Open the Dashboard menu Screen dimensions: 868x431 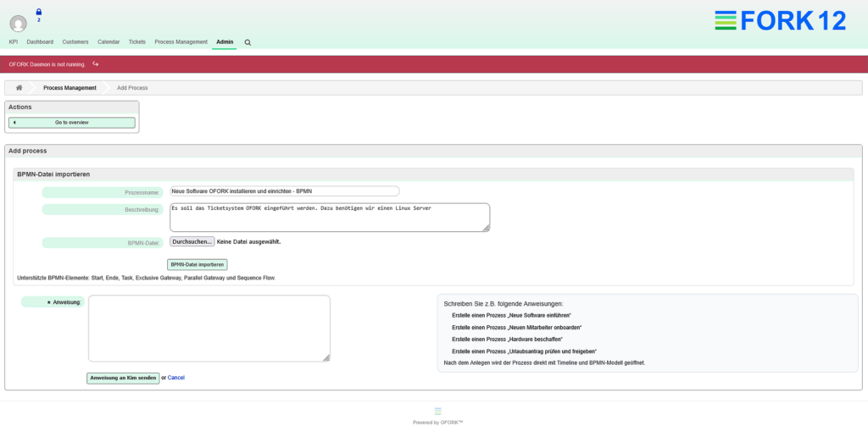(40, 42)
